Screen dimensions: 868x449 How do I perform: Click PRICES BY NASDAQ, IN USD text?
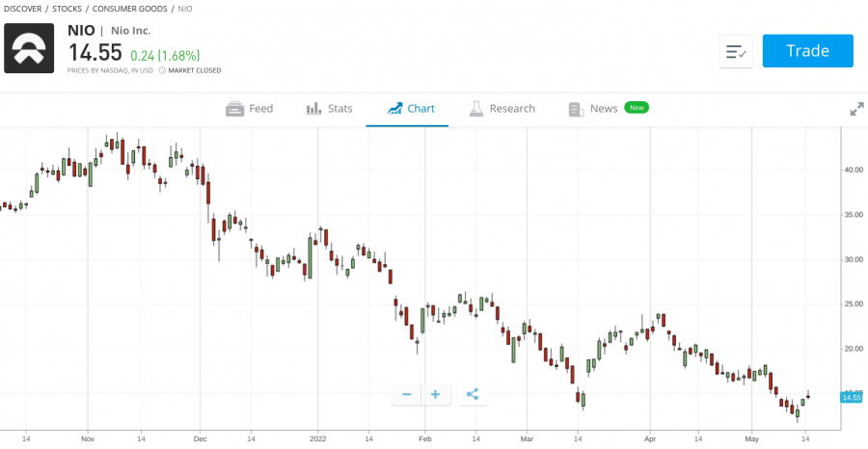click(x=110, y=70)
